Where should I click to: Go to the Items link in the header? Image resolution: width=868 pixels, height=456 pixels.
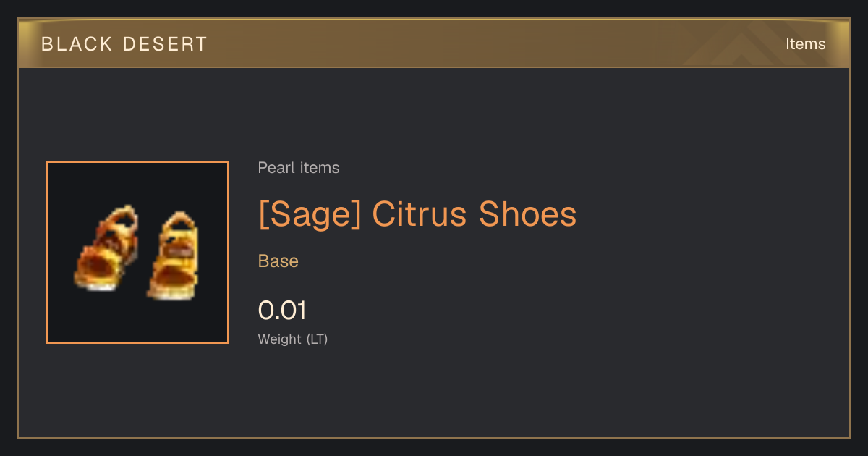pos(805,44)
